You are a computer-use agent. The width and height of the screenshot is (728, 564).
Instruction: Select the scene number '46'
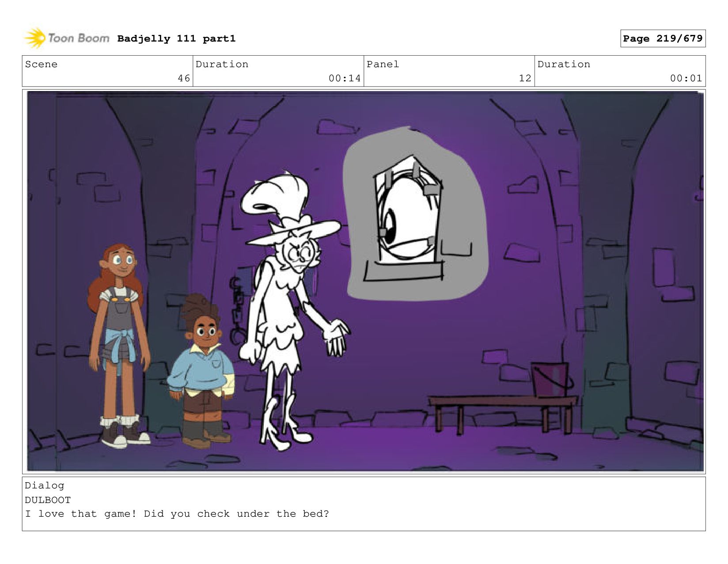184,78
